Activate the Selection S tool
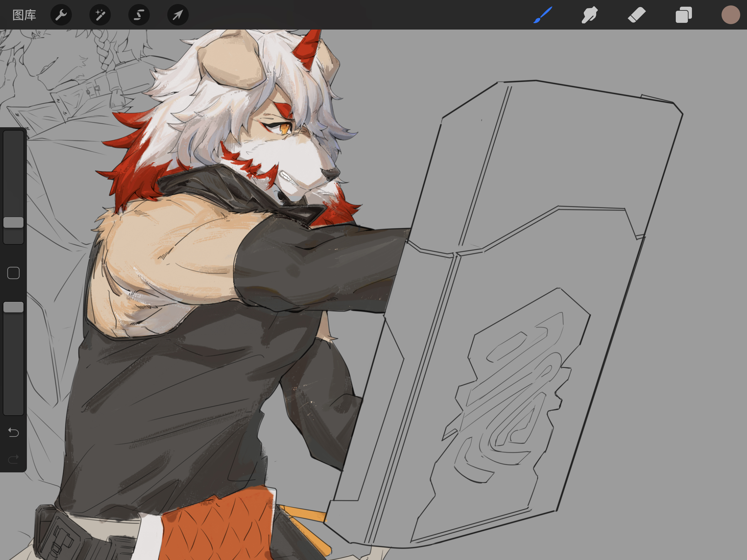This screenshot has height=560, width=747. pyautogui.click(x=139, y=15)
